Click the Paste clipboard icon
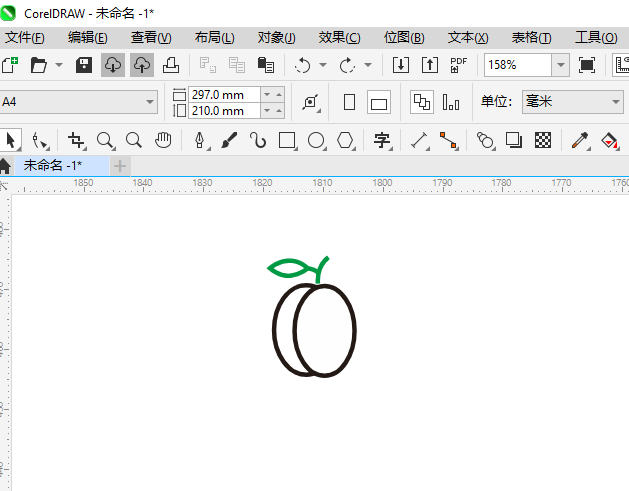Screen dimensions: 629x491 click(266, 65)
